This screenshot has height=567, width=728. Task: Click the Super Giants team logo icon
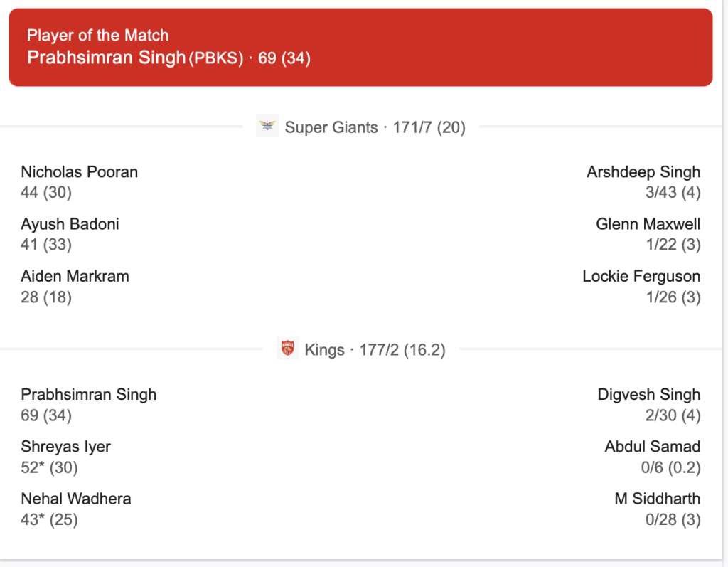click(267, 127)
